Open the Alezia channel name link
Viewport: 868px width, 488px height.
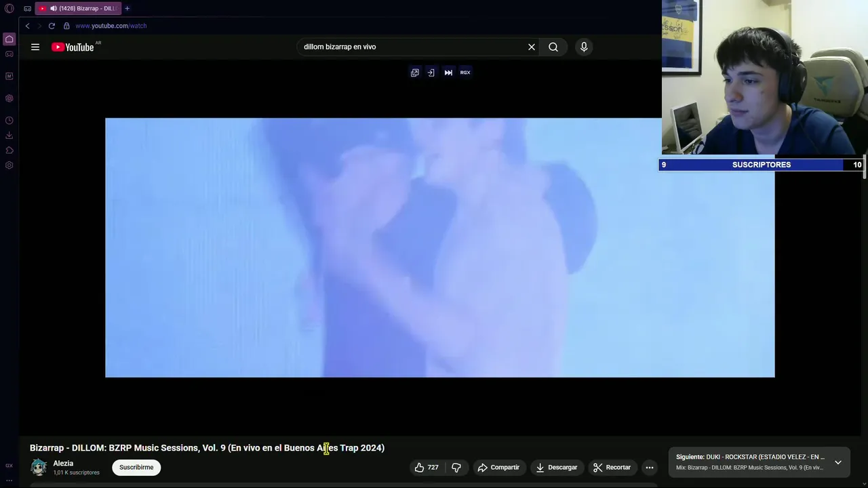point(63,464)
